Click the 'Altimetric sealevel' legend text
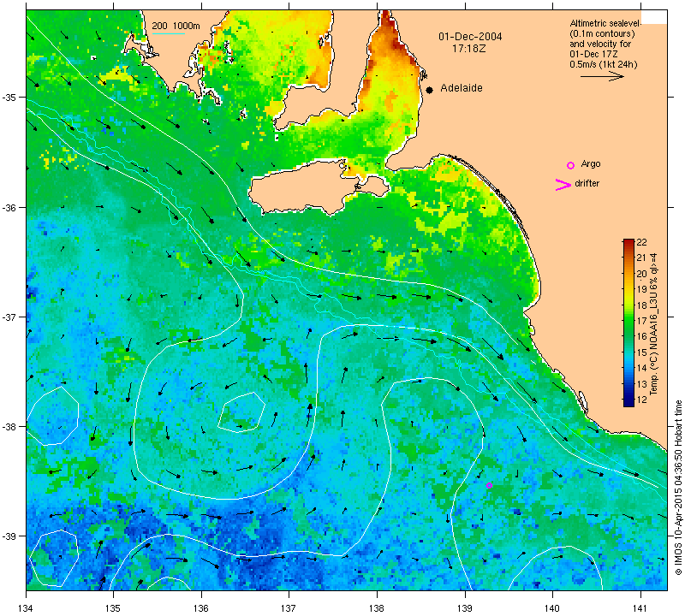The width and height of the screenshot is (685, 616). pyautogui.click(x=605, y=24)
